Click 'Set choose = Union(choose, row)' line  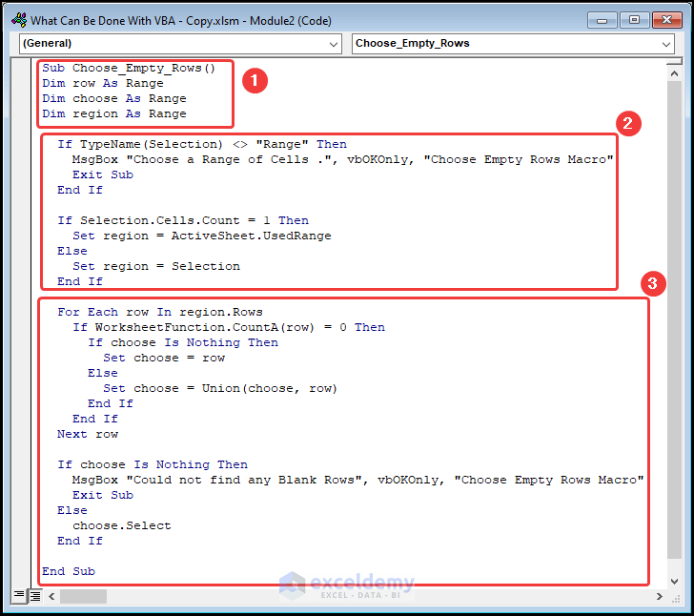(220, 388)
